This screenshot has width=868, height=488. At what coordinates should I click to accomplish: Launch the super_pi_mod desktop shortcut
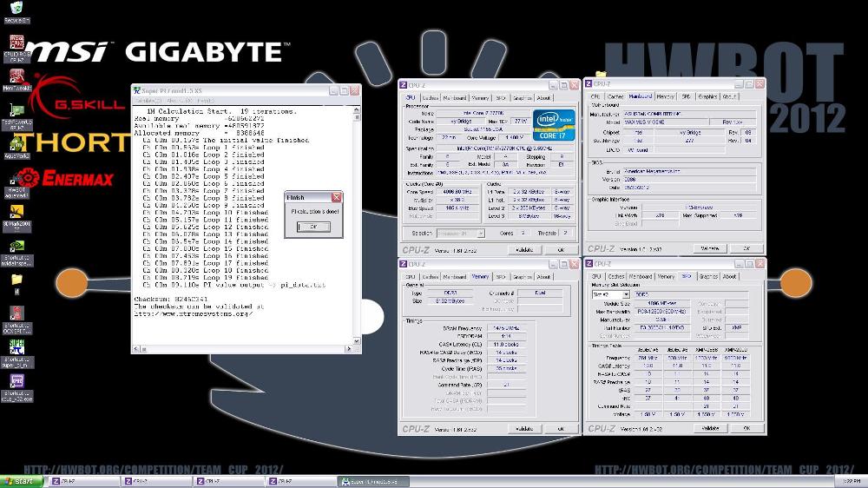(x=16, y=347)
